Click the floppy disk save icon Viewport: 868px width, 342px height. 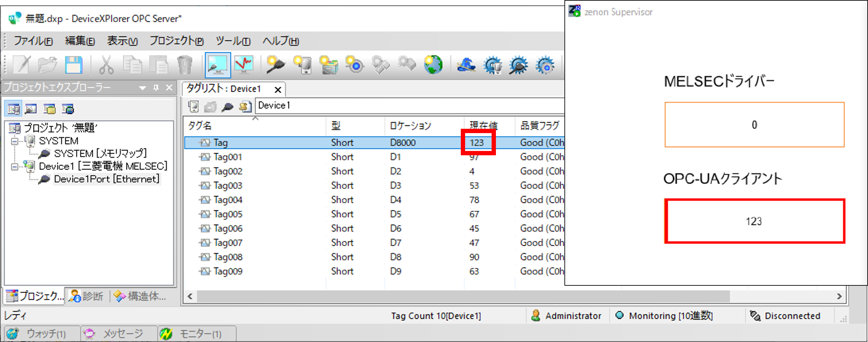pos(73,65)
